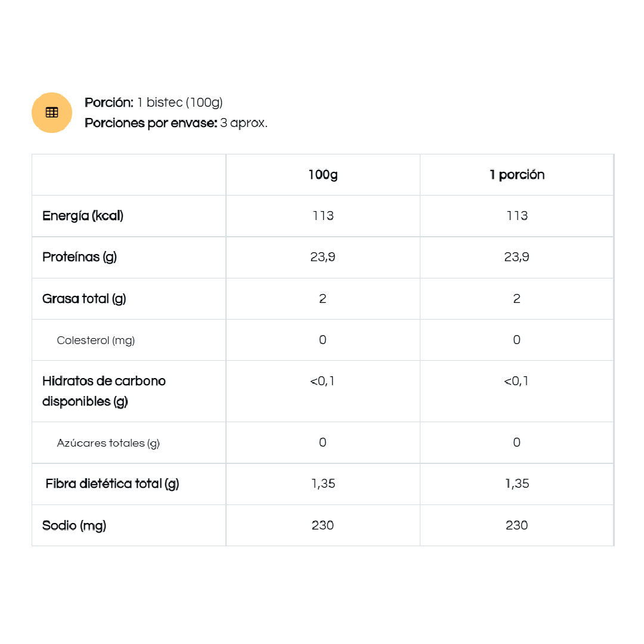Select the "Porciones por envase" line
Screen dimensions: 644x644
click(x=176, y=123)
